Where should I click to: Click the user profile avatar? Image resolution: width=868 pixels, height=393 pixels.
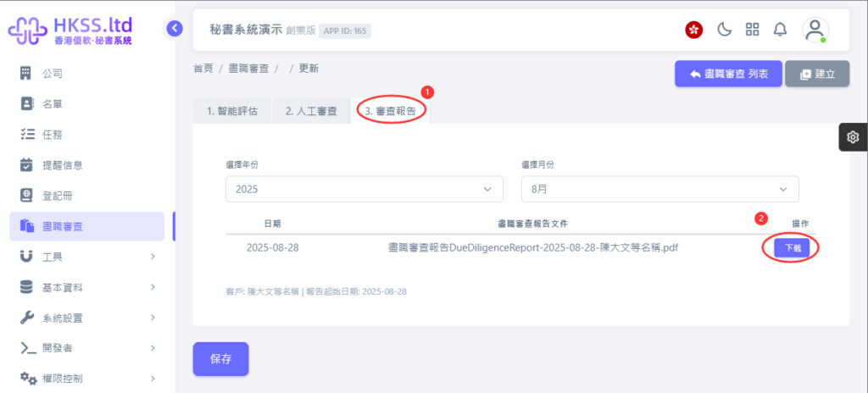(815, 30)
